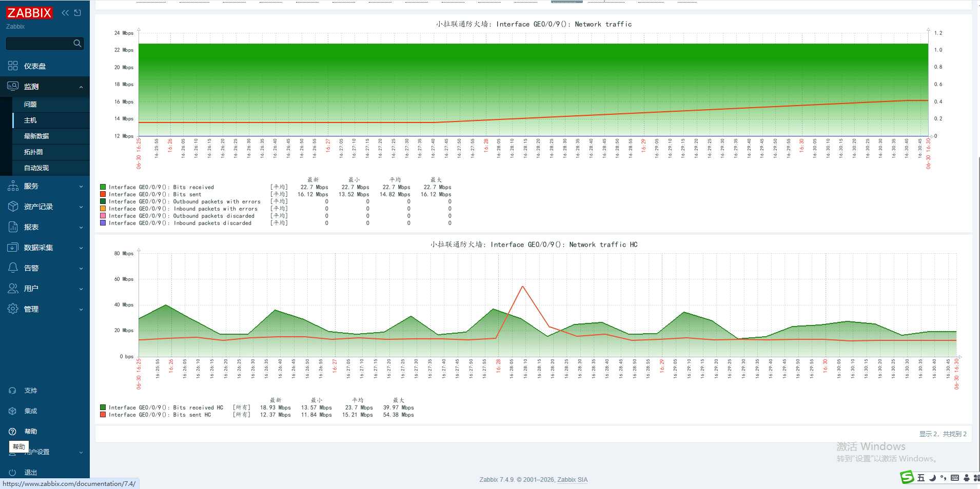Click the 退出 power icon

tap(13, 472)
